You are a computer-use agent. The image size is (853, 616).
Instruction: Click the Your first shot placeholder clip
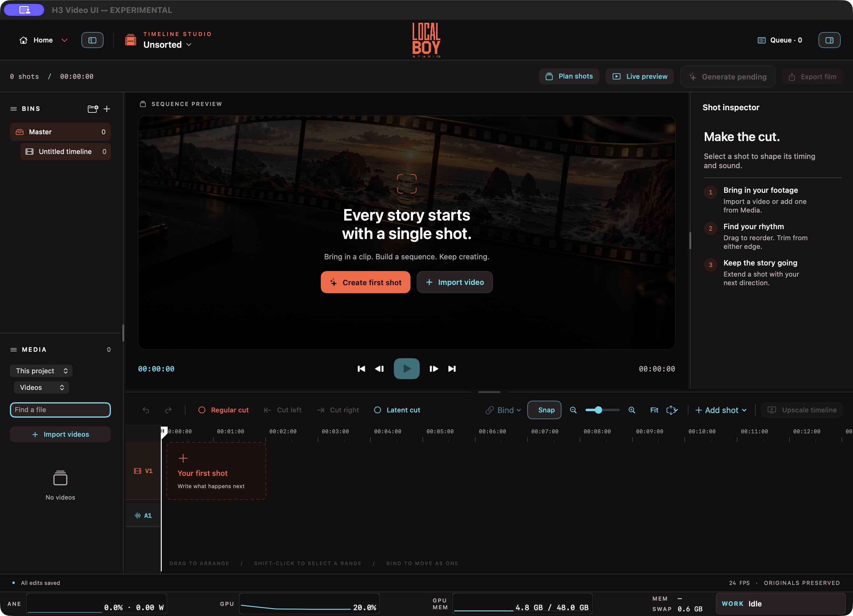(216, 471)
